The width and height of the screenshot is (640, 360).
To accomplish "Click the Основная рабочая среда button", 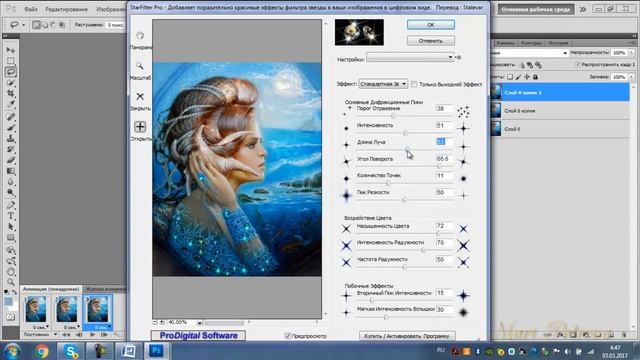I will [x=536, y=9].
